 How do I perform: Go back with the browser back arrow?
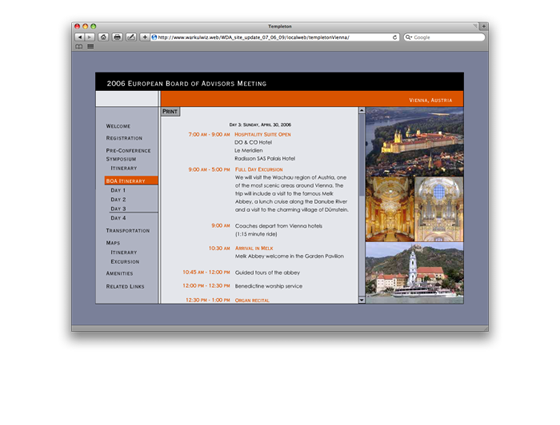(x=79, y=37)
